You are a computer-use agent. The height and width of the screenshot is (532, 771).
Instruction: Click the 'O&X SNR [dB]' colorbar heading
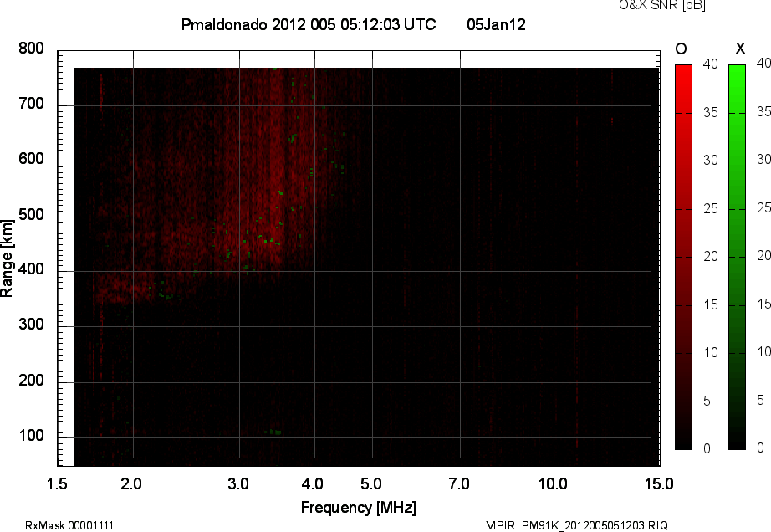(661, 5)
